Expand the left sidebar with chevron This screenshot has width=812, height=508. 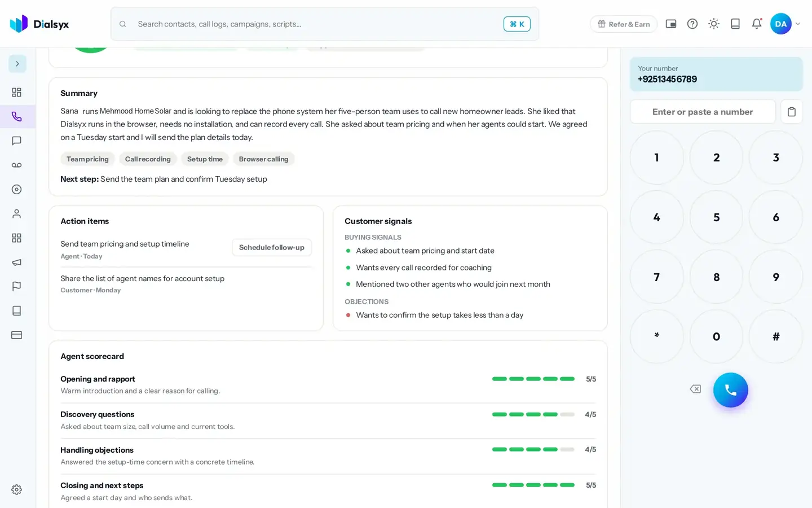[x=17, y=64]
